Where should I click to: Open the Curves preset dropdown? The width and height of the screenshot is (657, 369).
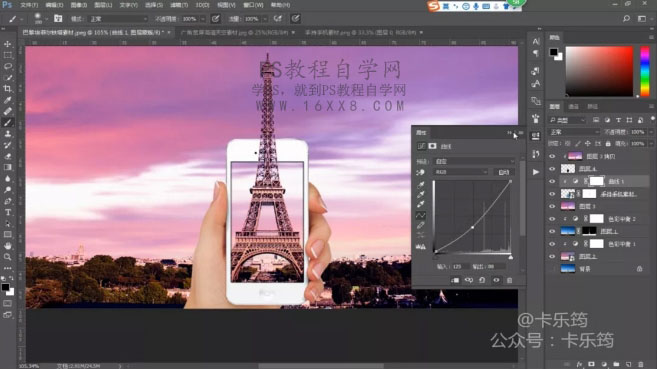pos(474,161)
